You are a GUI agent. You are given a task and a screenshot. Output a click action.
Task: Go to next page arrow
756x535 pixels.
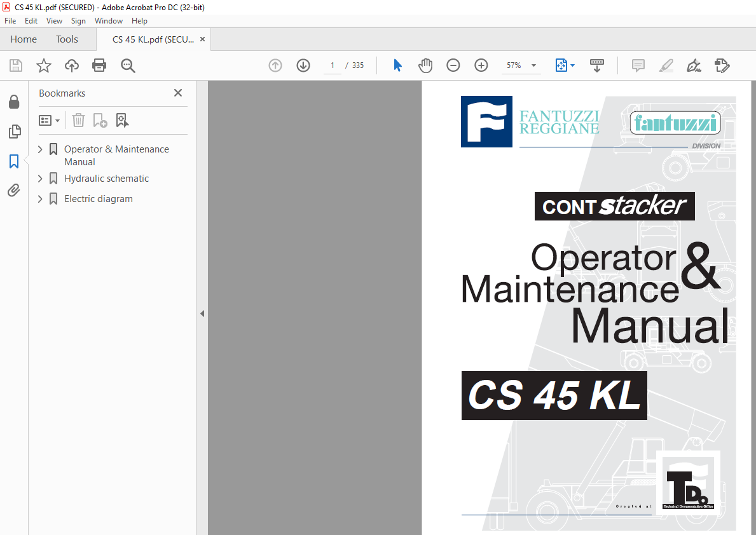click(303, 65)
